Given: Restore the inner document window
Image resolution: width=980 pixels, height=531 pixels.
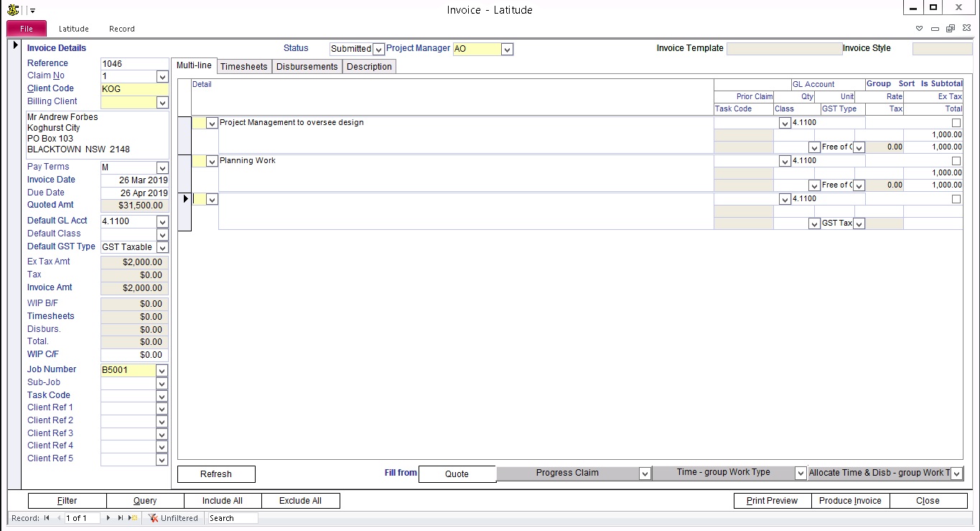Looking at the screenshot, I should point(950,29).
